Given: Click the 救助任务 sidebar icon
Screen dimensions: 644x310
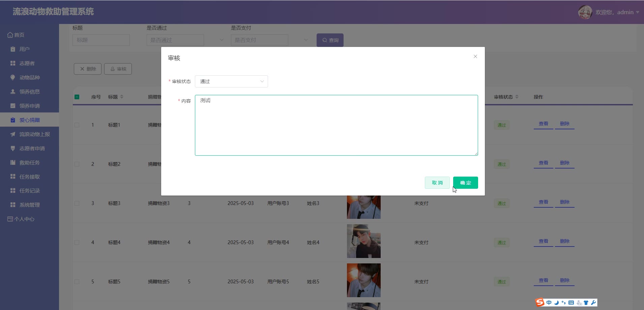Looking at the screenshot, I should coord(13,163).
